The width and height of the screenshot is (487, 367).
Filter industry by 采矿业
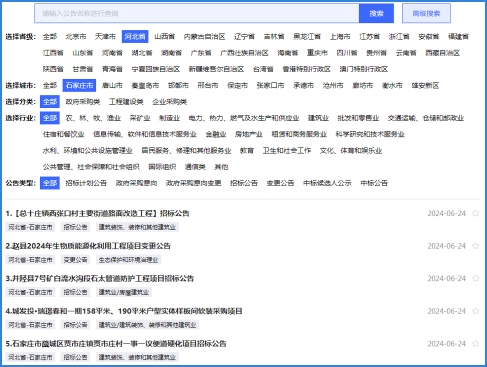coord(140,118)
